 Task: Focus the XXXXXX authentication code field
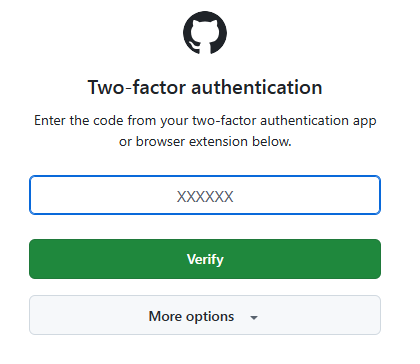[x=205, y=195]
